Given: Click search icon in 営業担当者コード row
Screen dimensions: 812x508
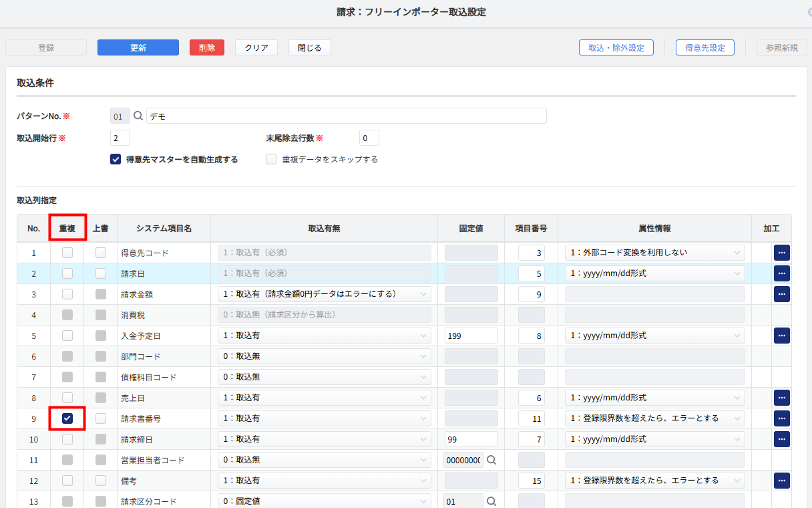Looking at the screenshot, I should coord(491,460).
